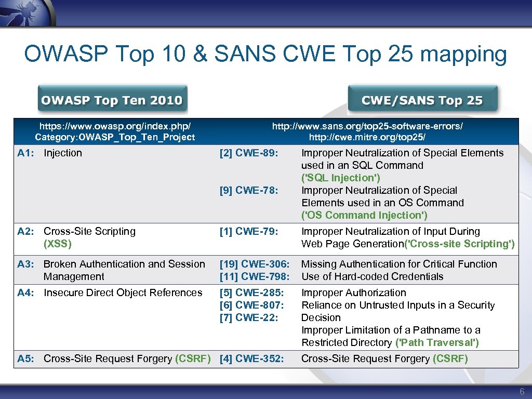Screen dimensions: 532x399
Task: Select the A4: label
Action: point(25,292)
